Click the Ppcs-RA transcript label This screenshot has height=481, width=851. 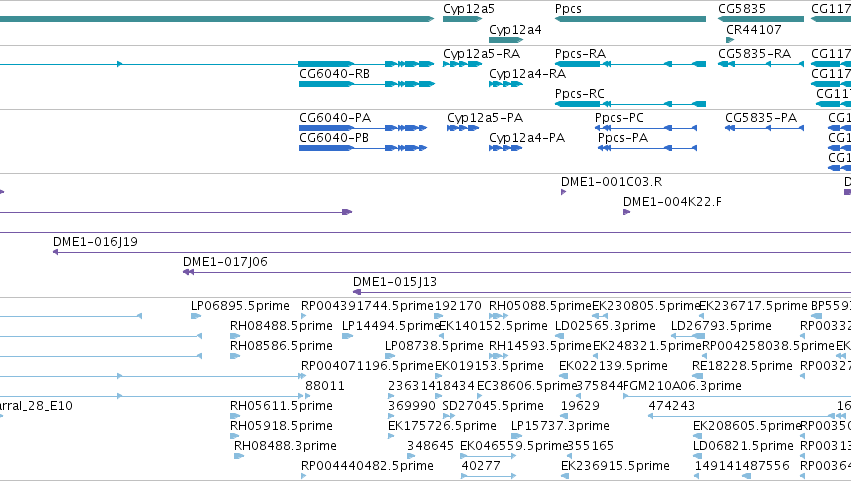[580, 54]
